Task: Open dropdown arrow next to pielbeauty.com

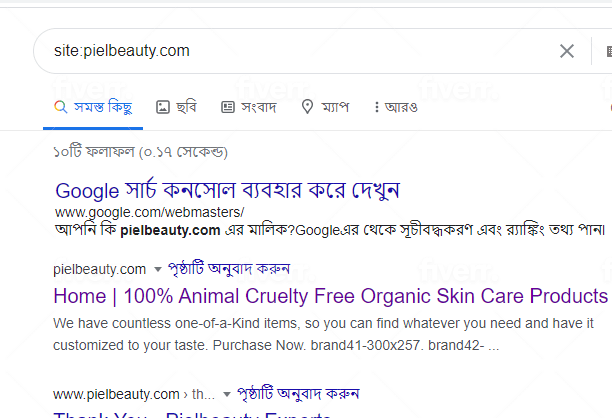Action: pos(158,269)
